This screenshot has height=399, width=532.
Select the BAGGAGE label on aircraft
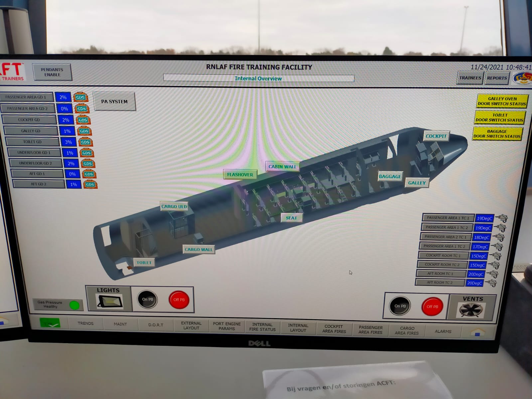390,177
